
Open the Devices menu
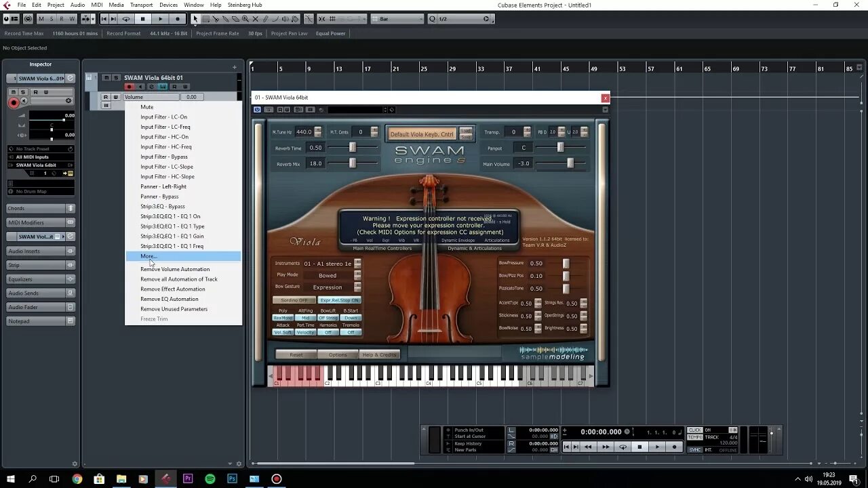point(168,5)
